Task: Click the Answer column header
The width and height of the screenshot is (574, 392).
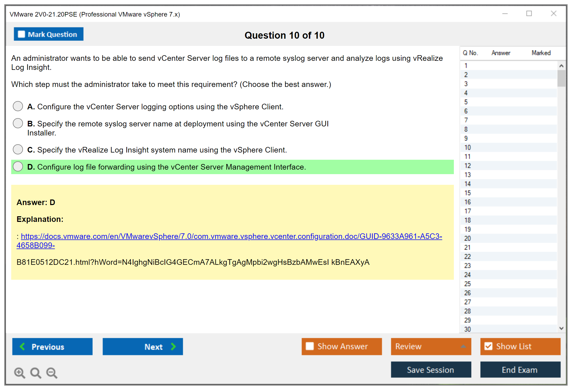Action: pos(501,53)
